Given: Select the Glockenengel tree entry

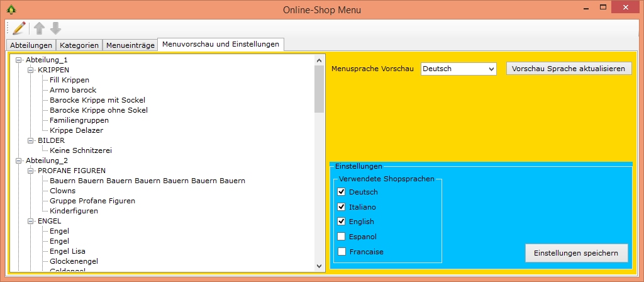Looking at the screenshot, I should point(74,261).
